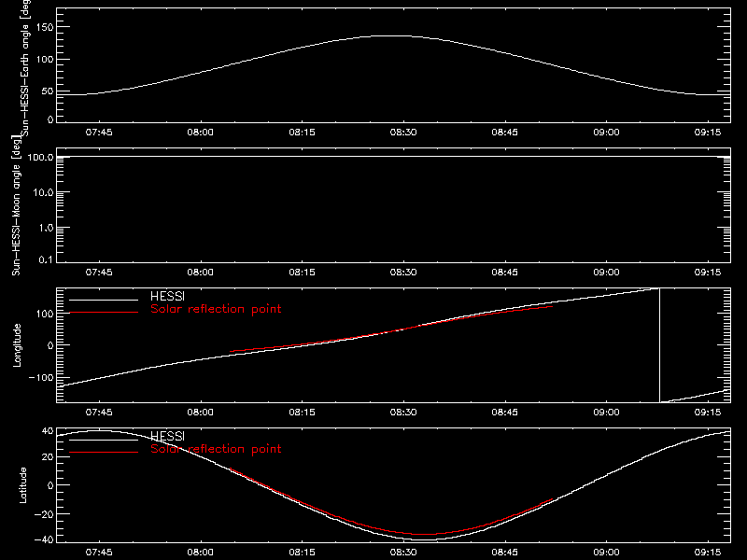Select 08:30 time label under Latitude plot
The width and height of the screenshot is (747, 560).
click(x=403, y=553)
